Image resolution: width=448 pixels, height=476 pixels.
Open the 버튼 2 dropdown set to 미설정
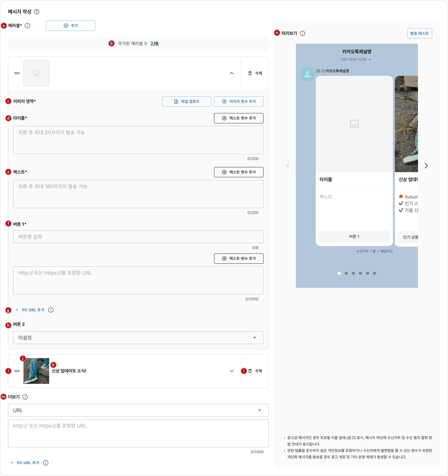138,338
